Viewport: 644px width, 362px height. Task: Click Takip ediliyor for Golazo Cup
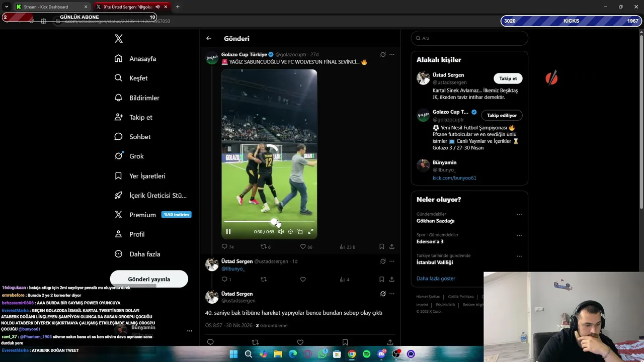pyautogui.click(x=502, y=115)
